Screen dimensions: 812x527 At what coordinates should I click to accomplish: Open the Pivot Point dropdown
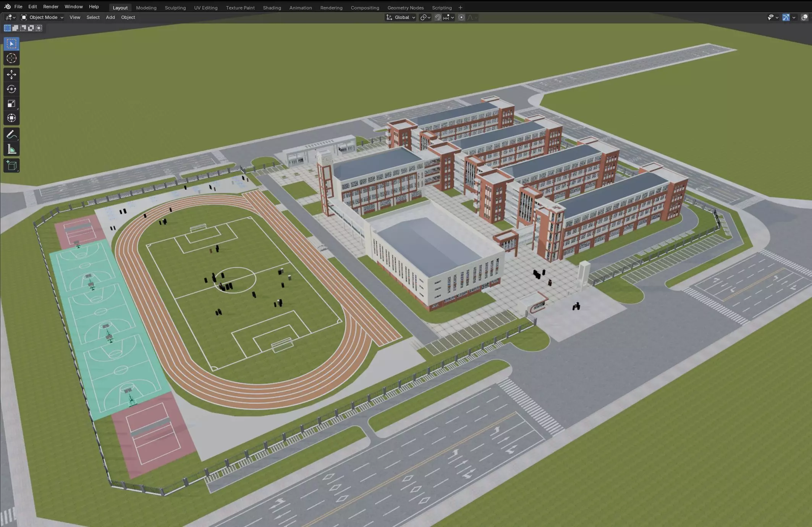click(x=425, y=17)
